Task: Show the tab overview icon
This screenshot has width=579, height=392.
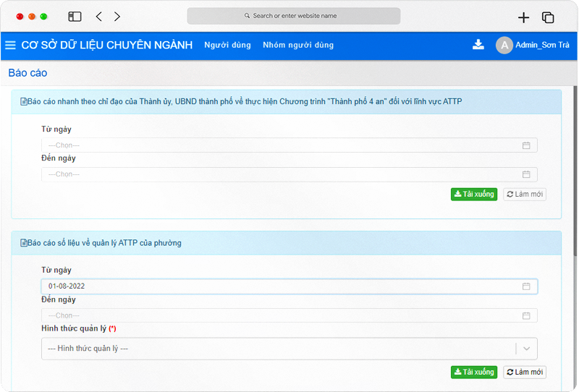Action: pos(548,17)
